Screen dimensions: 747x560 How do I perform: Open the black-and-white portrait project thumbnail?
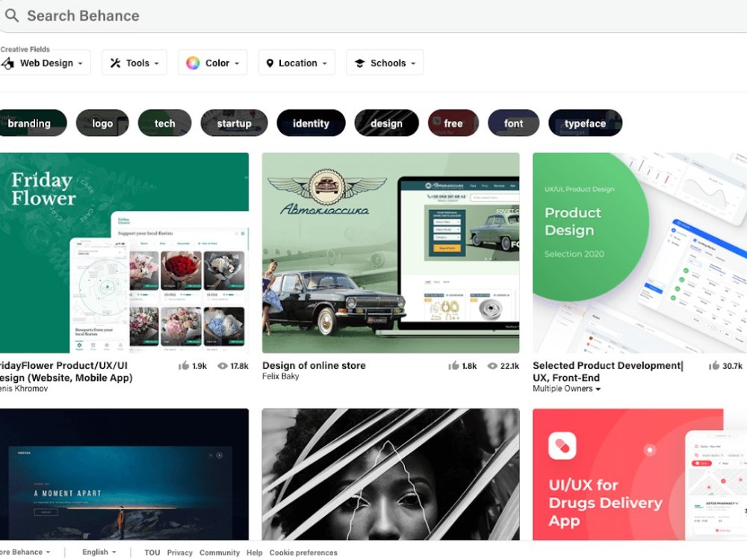click(391, 474)
